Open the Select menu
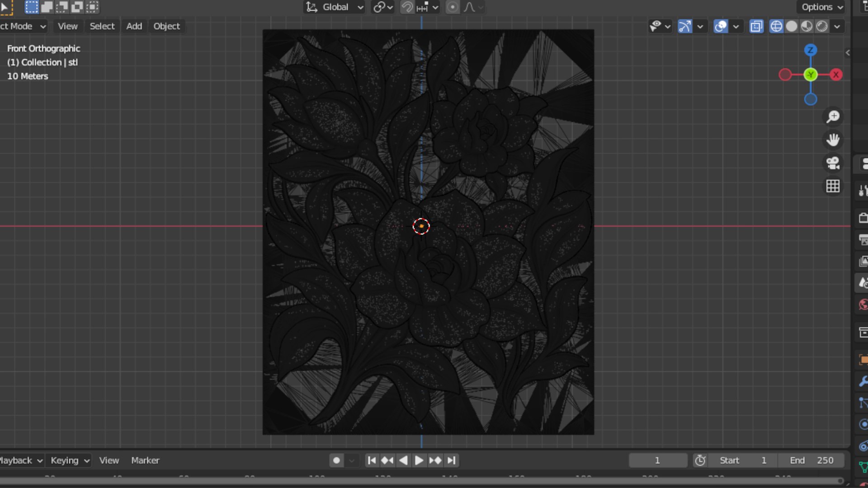The image size is (868, 488). click(102, 26)
